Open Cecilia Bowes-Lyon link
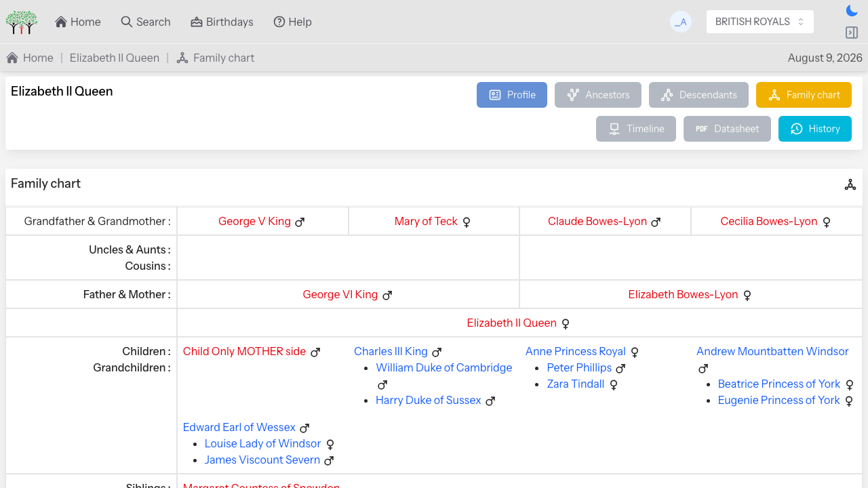The image size is (868, 488). [769, 221]
